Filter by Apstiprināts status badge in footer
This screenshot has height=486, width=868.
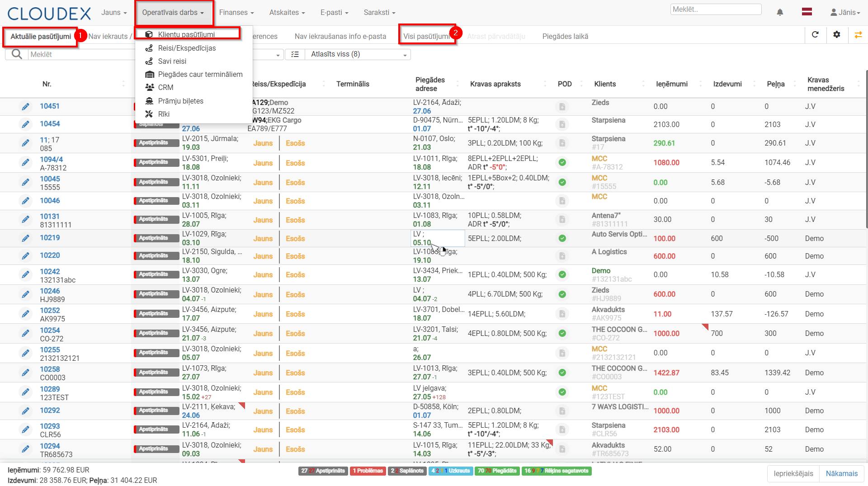coord(323,471)
